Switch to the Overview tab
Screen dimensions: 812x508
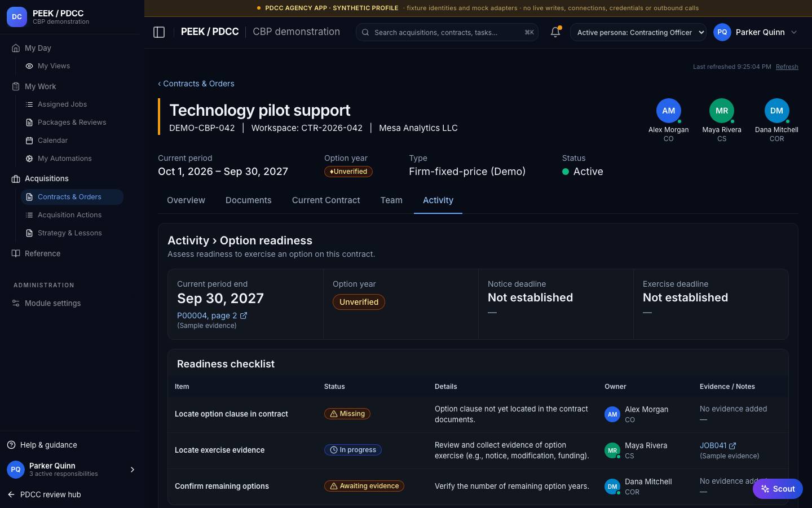(186, 200)
